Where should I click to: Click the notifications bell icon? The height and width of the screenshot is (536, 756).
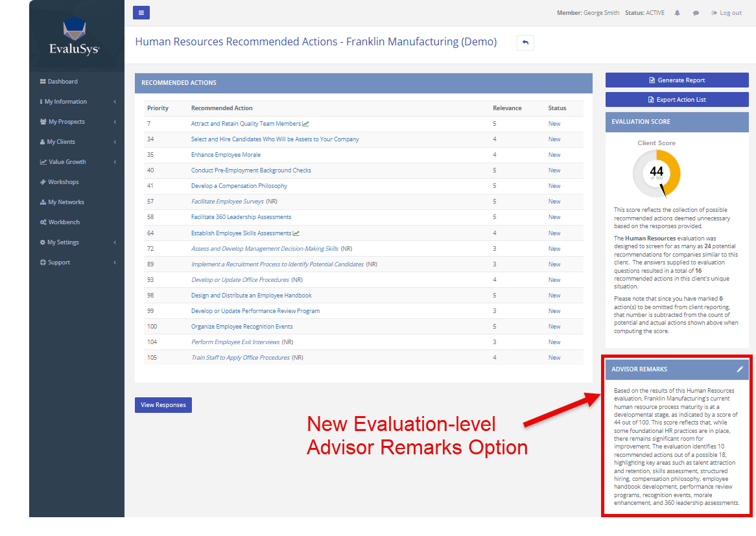[678, 13]
